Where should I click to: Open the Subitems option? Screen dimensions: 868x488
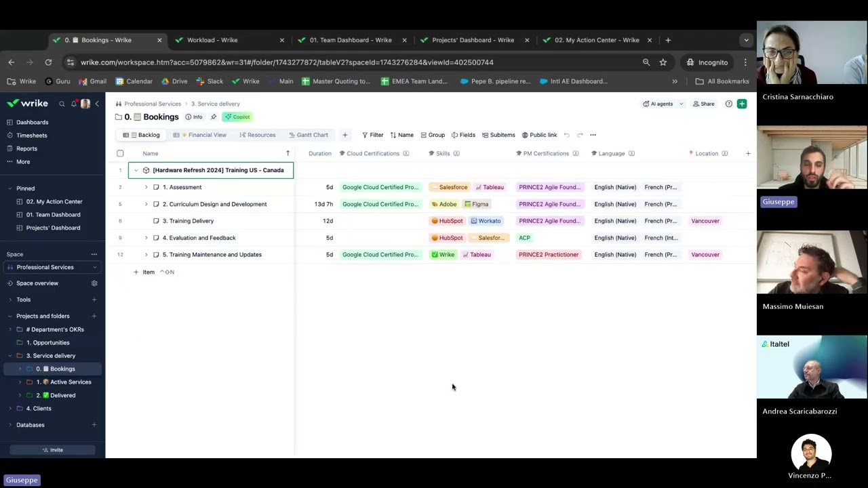click(x=498, y=135)
